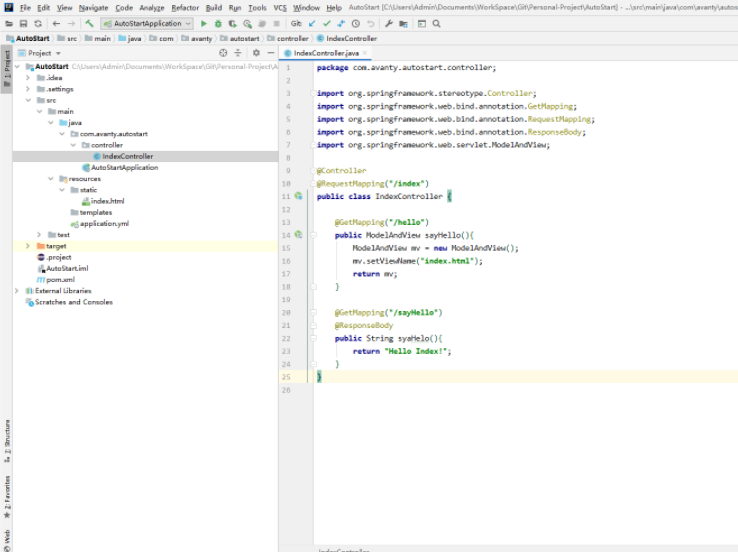Click the Git compare with branch icon
This screenshot has height=552, width=738.
(x=341, y=24)
